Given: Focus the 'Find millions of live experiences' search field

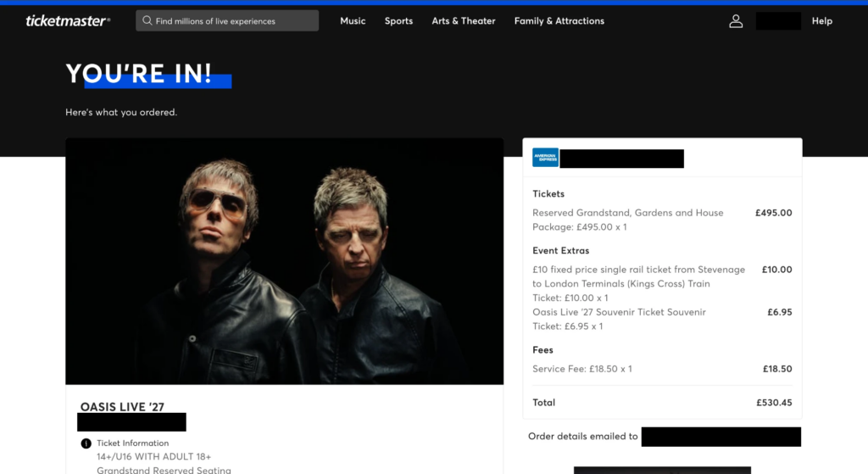Looking at the screenshot, I should pyautogui.click(x=227, y=20).
